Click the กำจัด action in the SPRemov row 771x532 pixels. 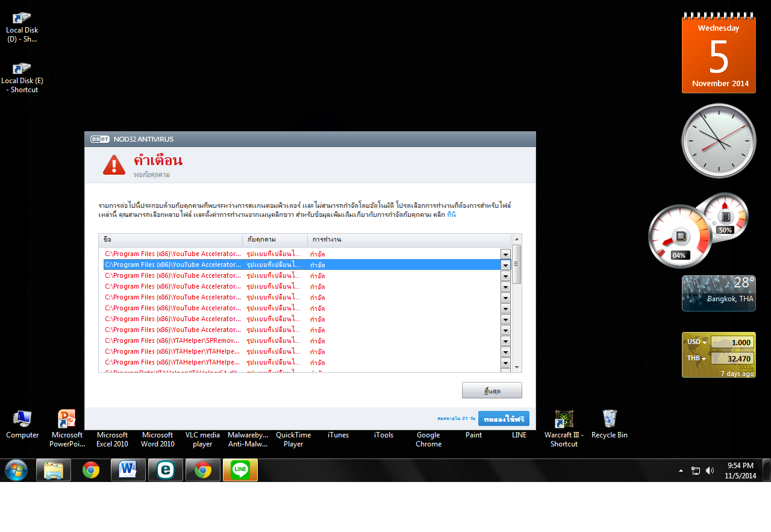coord(317,341)
